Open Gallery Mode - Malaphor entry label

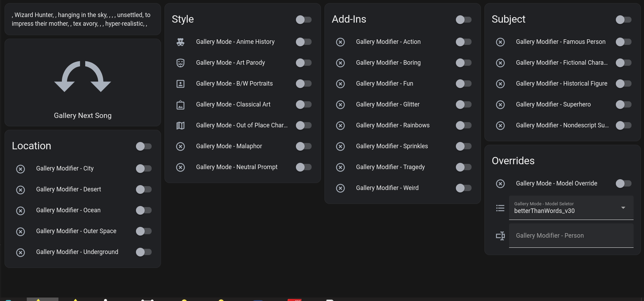point(229,146)
